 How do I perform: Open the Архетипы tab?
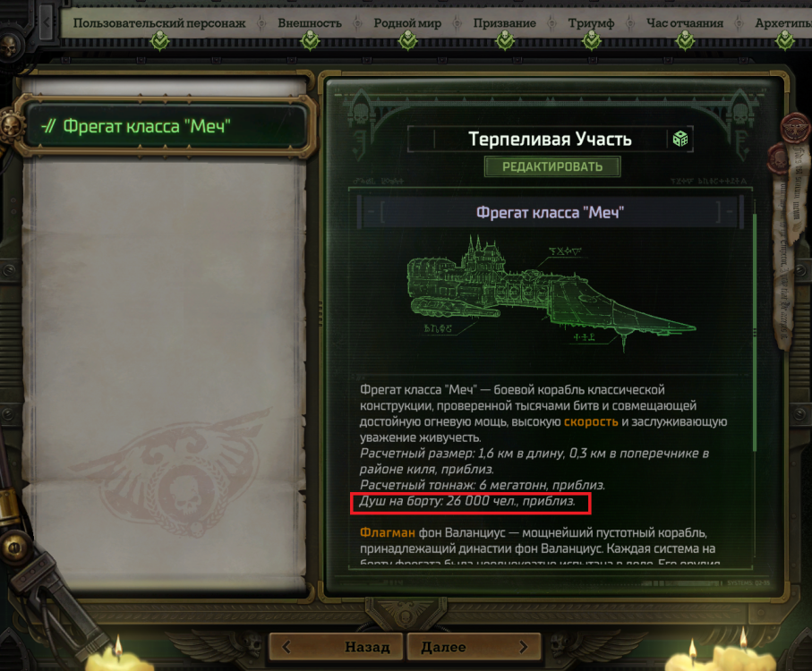(783, 22)
